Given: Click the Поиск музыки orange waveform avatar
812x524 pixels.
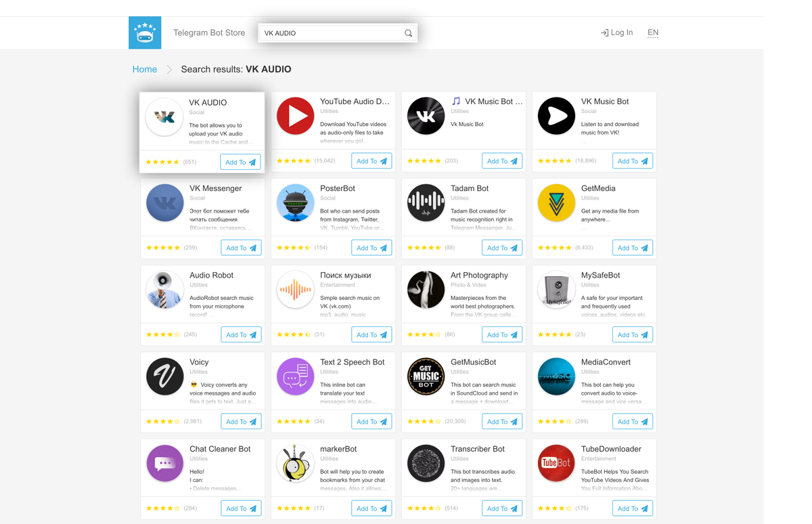Looking at the screenshot, I should 295,289.
